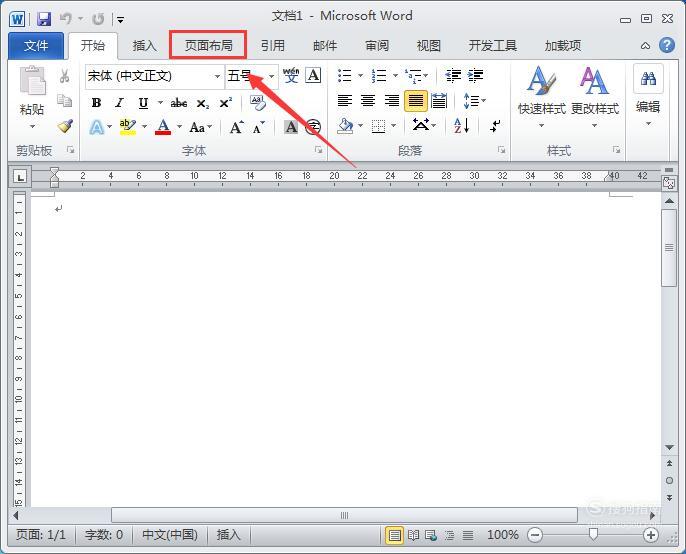The width and height of the screenshot is (686, 554).
Task: Decrease paragraph indent
Action: pos(453,75)
